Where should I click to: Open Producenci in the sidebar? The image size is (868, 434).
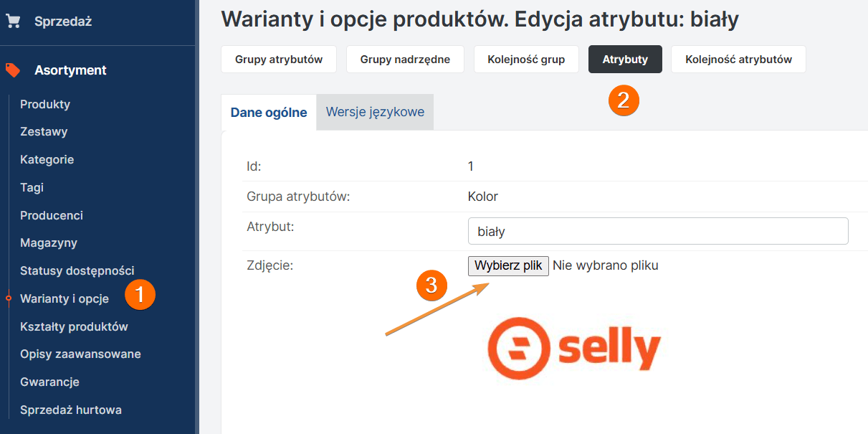pyautogui.click(x=52, y=215)
